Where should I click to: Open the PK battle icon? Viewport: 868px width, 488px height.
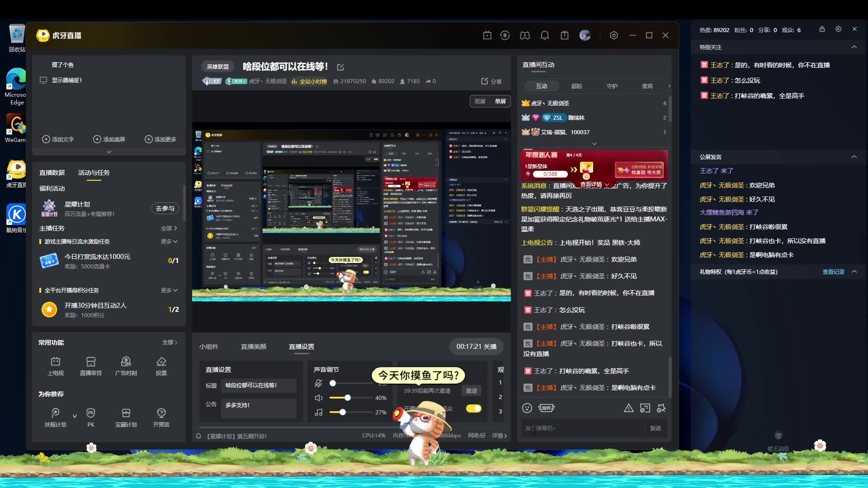point(90,413)
